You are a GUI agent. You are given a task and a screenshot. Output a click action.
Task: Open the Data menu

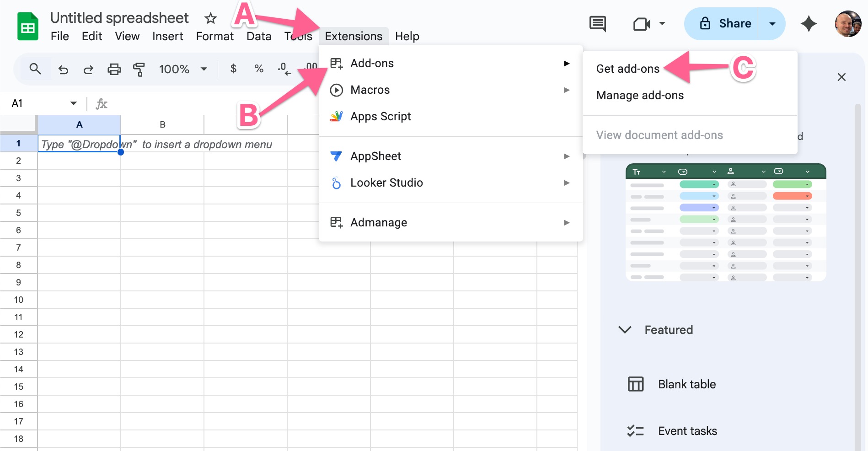click(x=259, y=36)
